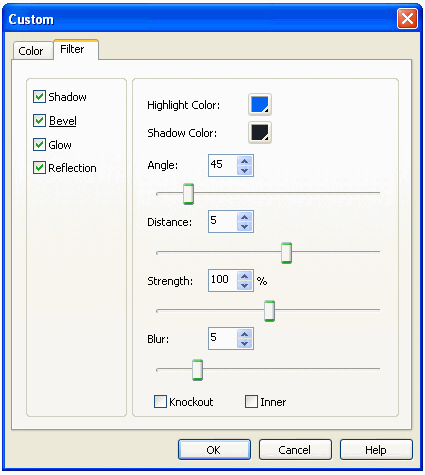Click the Cancel button
This screenshot has height=475, width=425.
(x=295, y=450)
